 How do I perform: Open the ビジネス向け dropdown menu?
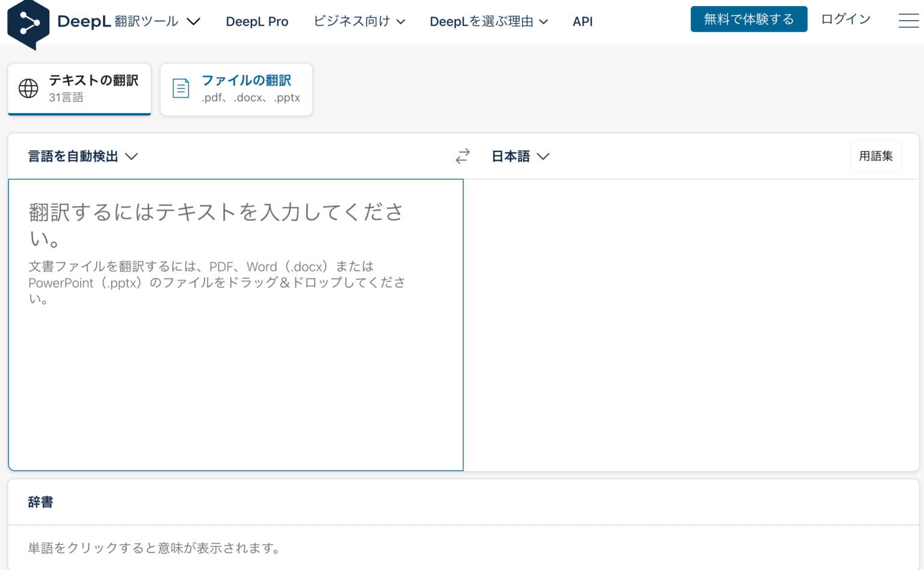(x=359, y=21)
